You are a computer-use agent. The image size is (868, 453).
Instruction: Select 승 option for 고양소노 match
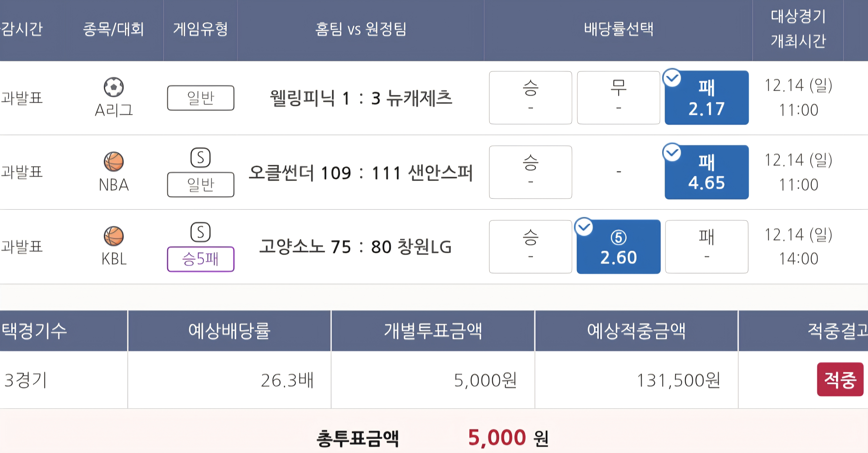[x=530, y=247]
